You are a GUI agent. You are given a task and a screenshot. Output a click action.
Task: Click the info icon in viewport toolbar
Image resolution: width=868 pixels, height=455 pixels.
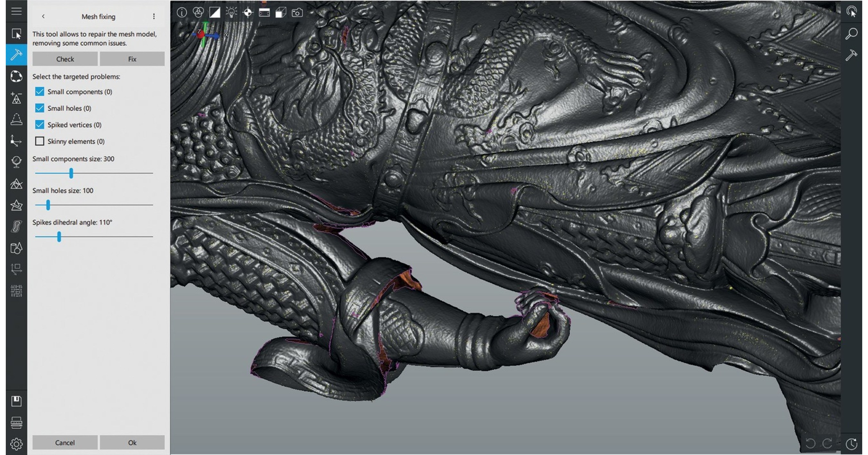(182, 13)
